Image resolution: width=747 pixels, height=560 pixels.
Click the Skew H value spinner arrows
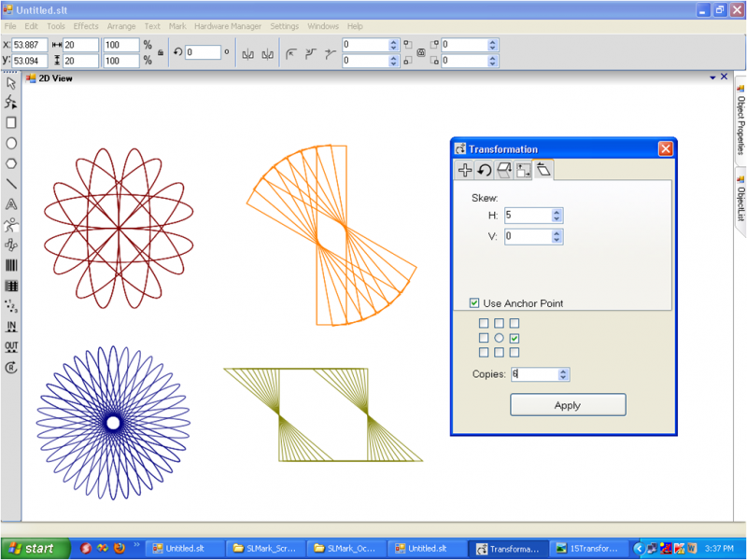click(557, 215)
